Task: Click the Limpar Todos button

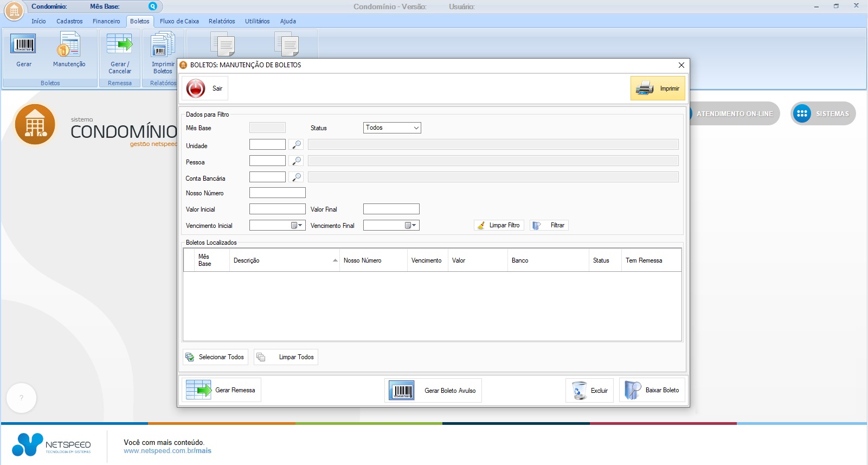Action: (x=286, y=357)
